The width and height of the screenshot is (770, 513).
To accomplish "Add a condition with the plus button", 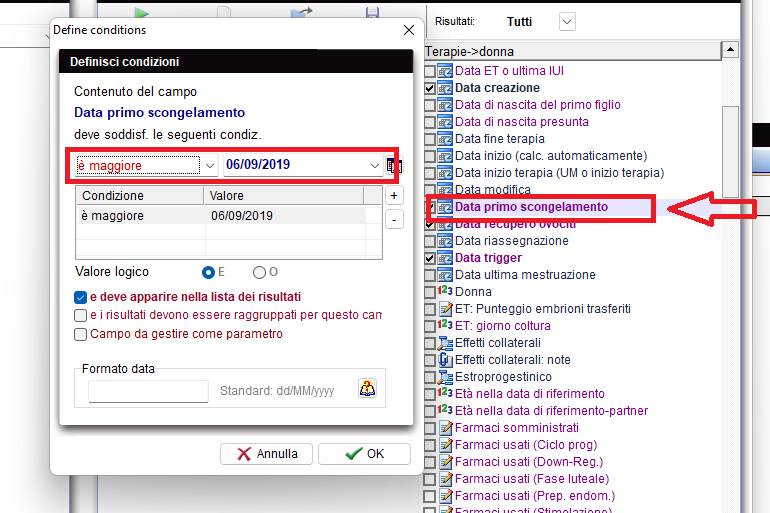I will [x=394, y=196].
